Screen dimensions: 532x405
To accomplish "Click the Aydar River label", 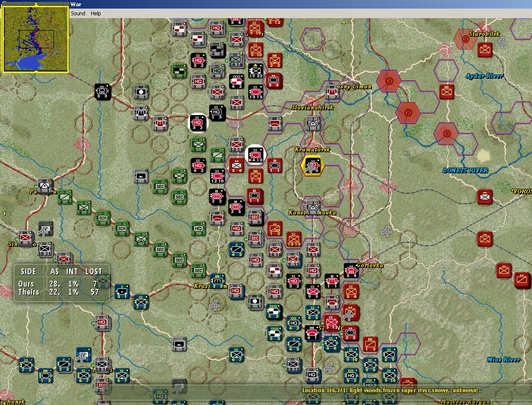I will (x=484, y=76).
